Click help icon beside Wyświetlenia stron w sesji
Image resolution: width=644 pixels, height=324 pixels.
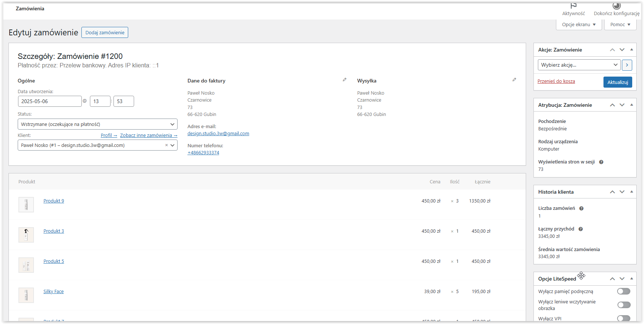pyautogui.click(x=601, y=162)
